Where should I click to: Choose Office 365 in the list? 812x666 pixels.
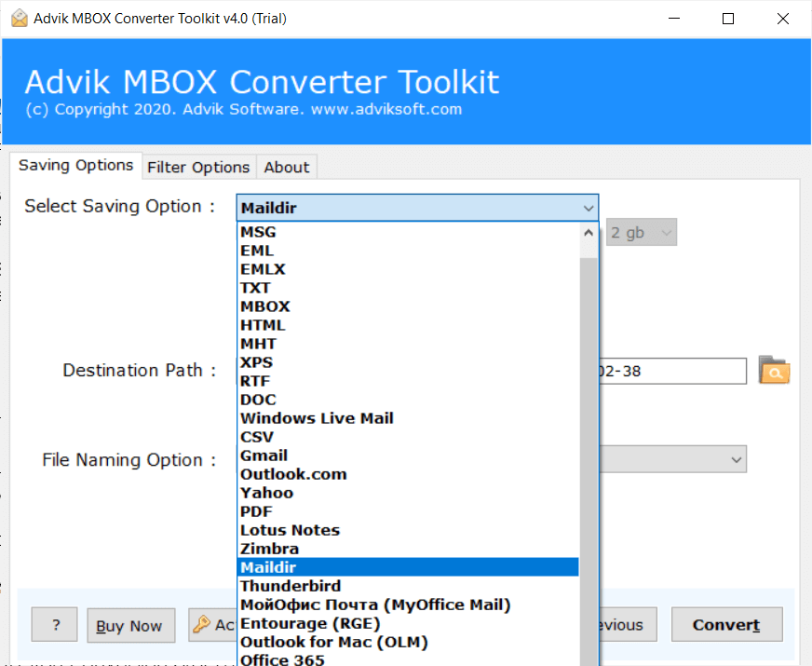408,659
